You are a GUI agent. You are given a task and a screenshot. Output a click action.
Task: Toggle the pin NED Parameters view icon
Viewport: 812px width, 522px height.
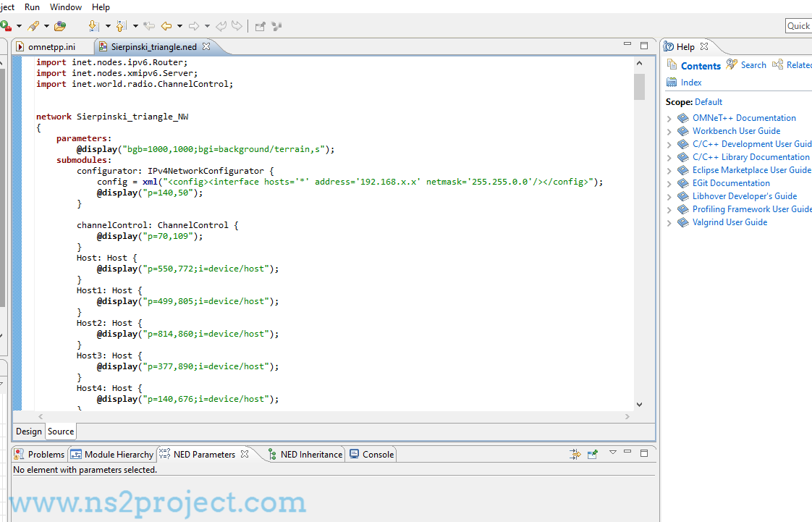[x=593, y=454]
